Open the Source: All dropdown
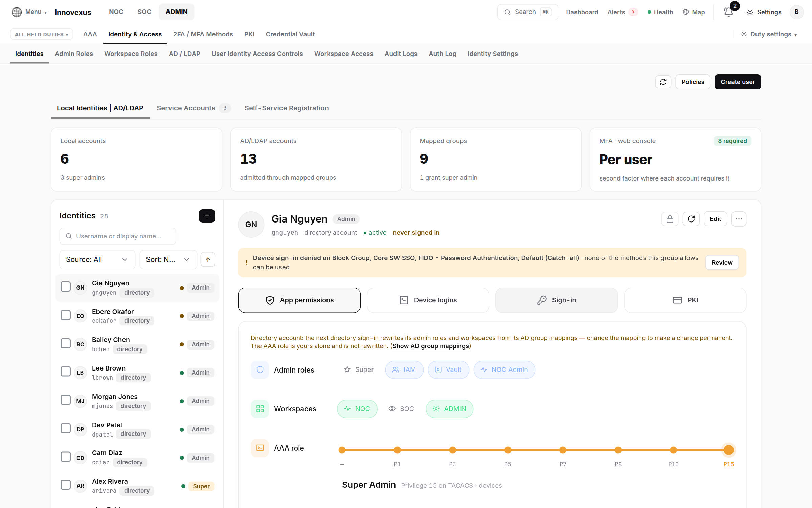The image size is (812, 508). [97, 260]
